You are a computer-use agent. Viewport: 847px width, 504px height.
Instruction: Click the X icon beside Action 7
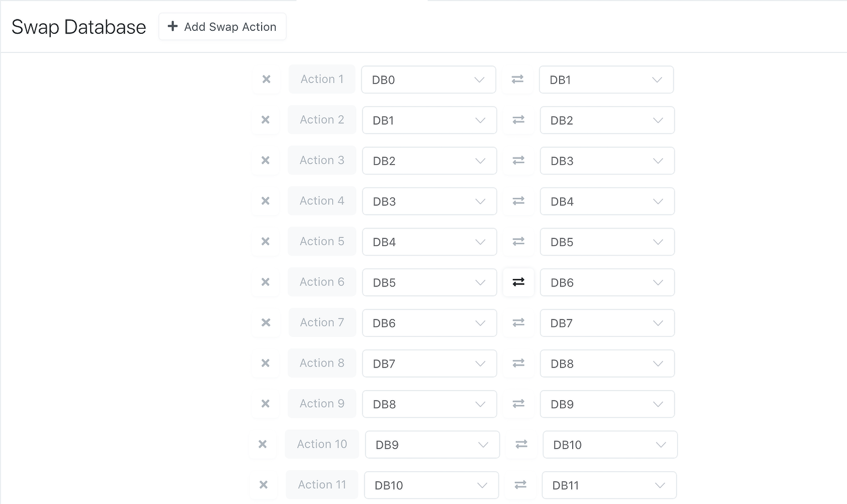[x=266, y=323]
